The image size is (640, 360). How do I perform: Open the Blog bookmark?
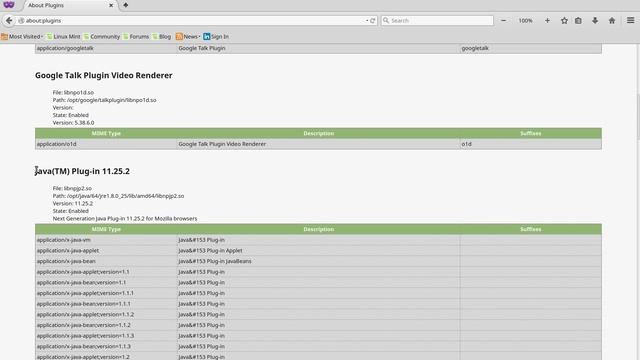162,36
